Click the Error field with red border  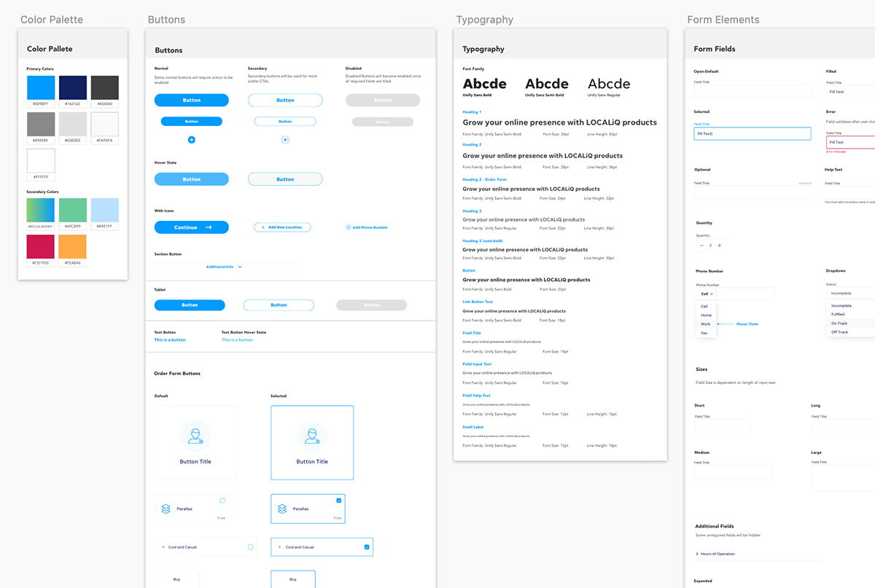click(850, 142)
